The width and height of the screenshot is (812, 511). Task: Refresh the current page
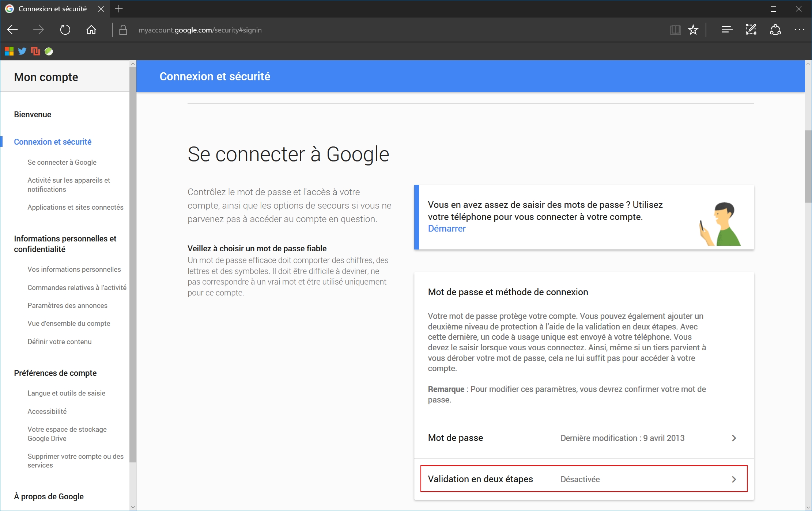pyautogui.click(x=65, y=30)
